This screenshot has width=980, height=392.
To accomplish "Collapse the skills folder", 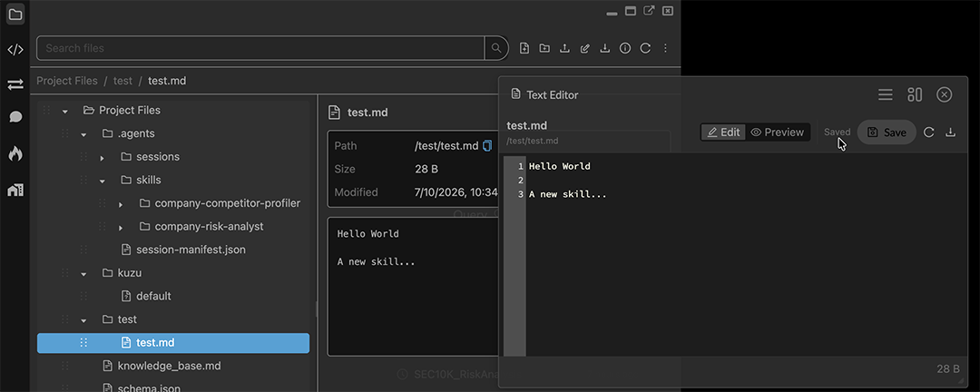I will click(x=103, y=181).
